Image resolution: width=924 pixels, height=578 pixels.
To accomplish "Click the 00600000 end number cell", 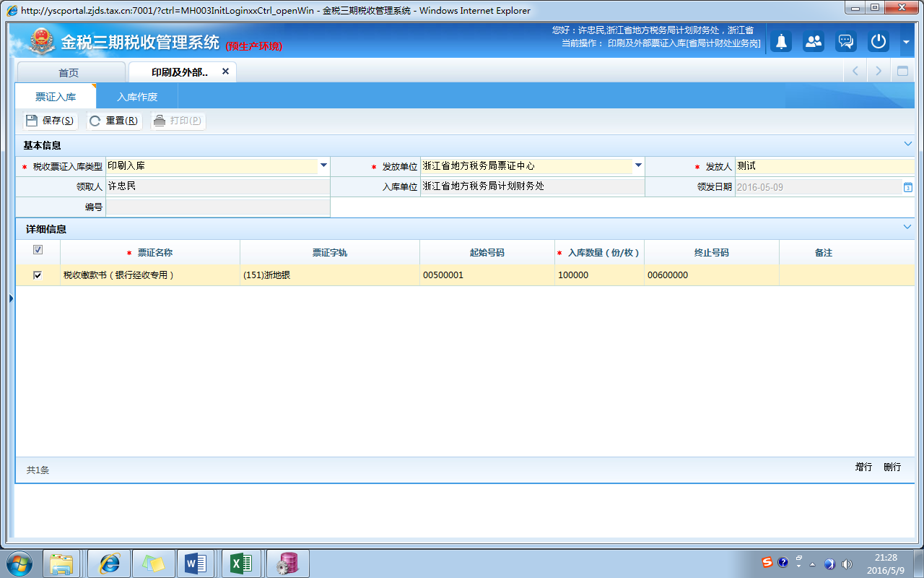I will pyautogui.click(x=712, y=275).
